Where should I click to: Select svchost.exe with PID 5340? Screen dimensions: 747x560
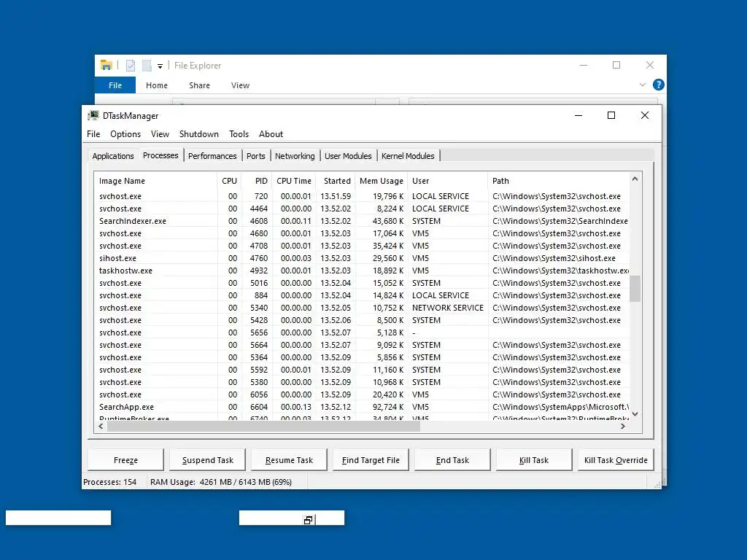coord(362,308)
